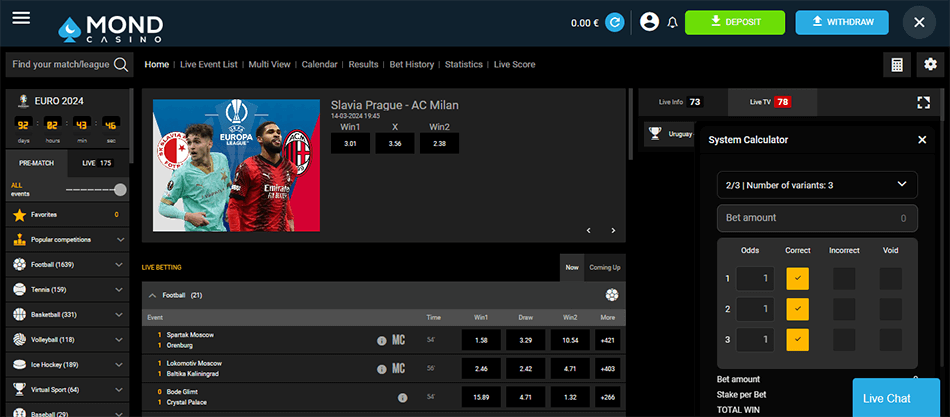Open Live Chat
This screenshot has width=950, height=417.
coord(896,398)
